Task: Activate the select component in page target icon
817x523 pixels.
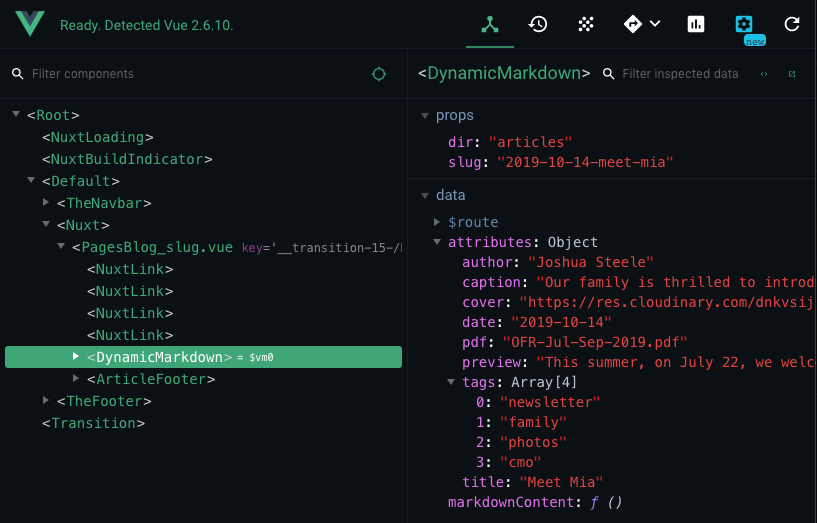Action: (x=379, y=74)
